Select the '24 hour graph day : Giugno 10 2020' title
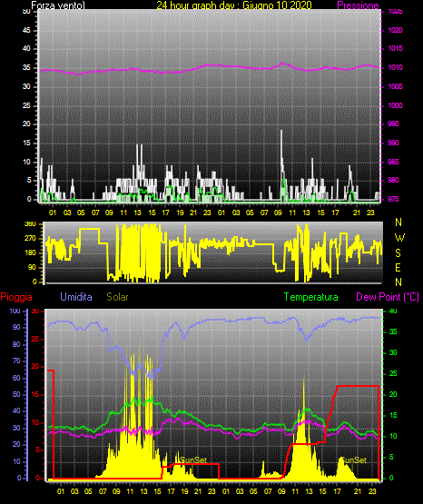The height and width of the screenshot is (504, 423). click(234, 5)
